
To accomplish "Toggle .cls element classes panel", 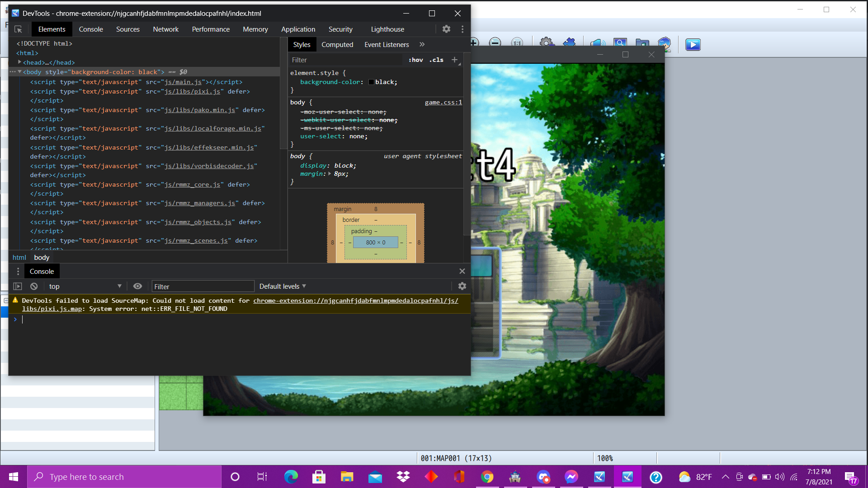I will (x=436, y=60).
